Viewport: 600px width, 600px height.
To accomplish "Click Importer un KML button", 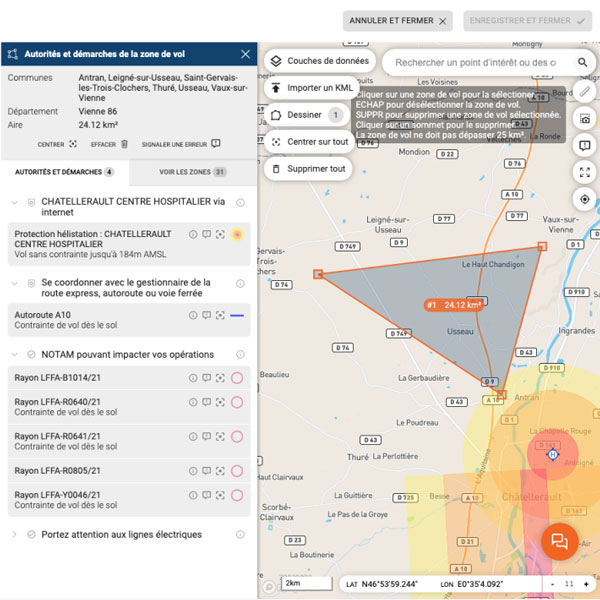I will coord(312,88).
